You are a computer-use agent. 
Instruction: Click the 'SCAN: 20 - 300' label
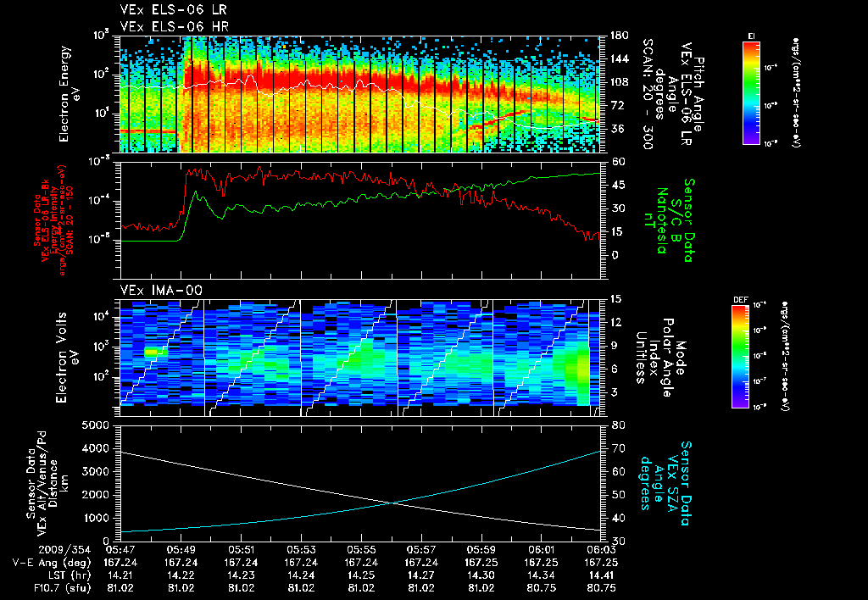click(648, 94)
